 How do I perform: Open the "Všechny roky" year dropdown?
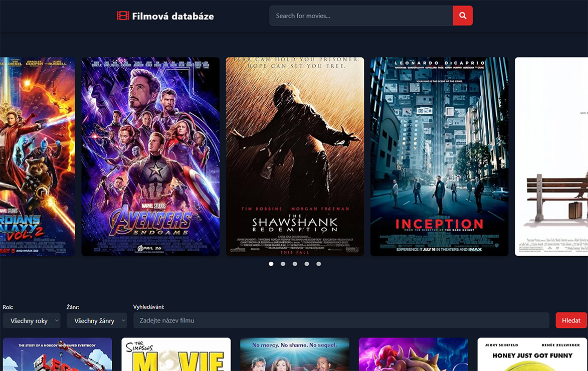[x=31, y=320]
